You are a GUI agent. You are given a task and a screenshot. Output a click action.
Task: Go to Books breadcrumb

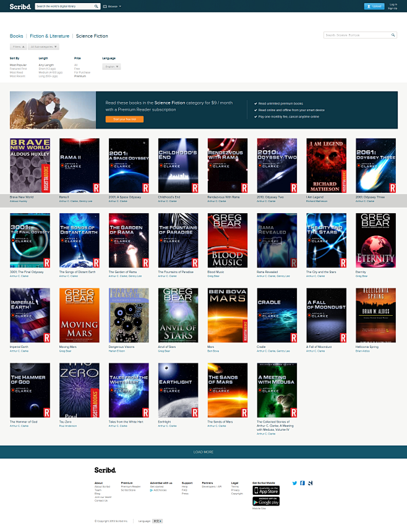16,36
